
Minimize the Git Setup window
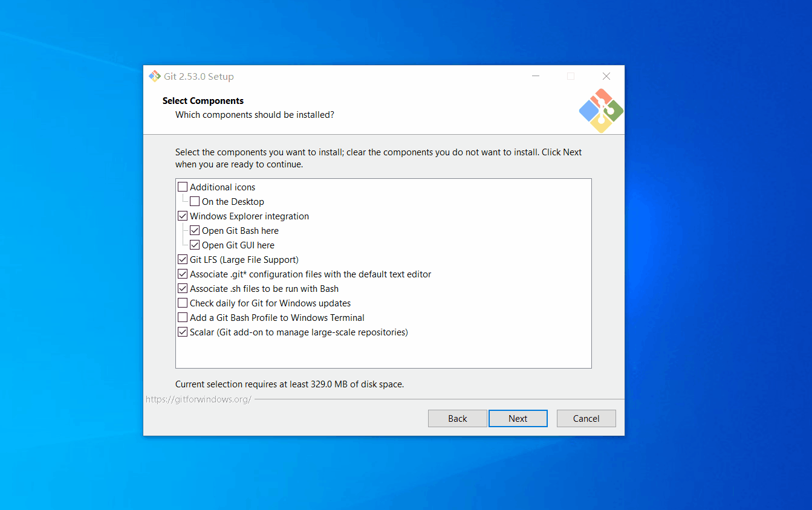pos(536,76)
